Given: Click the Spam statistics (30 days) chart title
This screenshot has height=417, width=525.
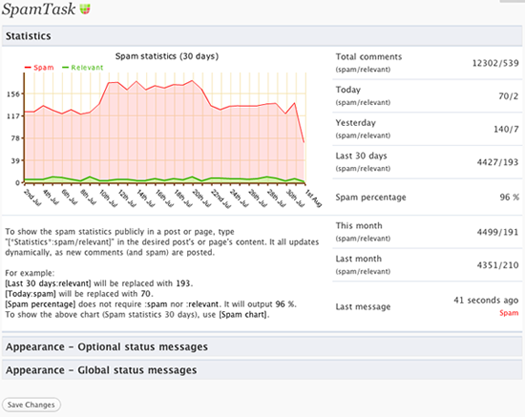Looking at the screenshot, I should click(x=167, y=56).
